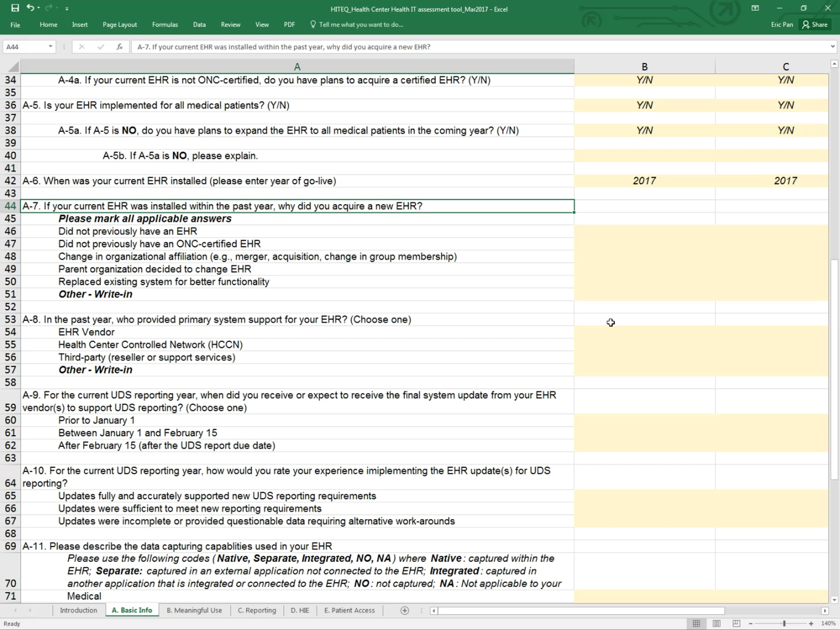
Task: Add a new sheet with plus icon
Action: pos(405,611)
